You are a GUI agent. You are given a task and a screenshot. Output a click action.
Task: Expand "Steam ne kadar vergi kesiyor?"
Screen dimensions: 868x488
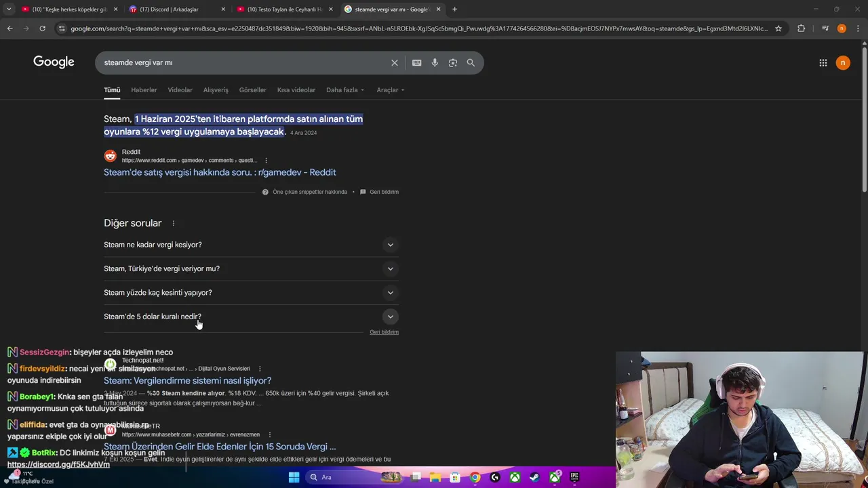click(251, 245)
